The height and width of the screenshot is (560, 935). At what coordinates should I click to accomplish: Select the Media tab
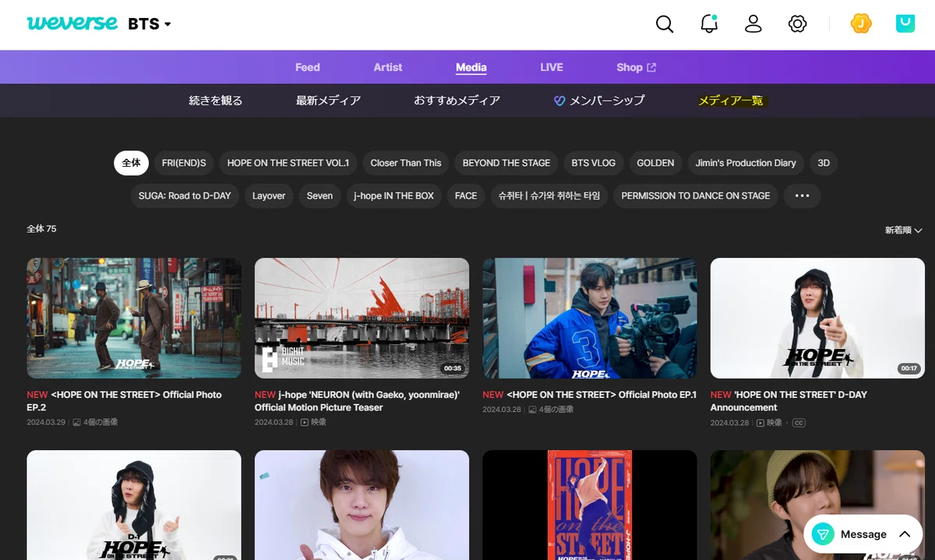[471, 68]
